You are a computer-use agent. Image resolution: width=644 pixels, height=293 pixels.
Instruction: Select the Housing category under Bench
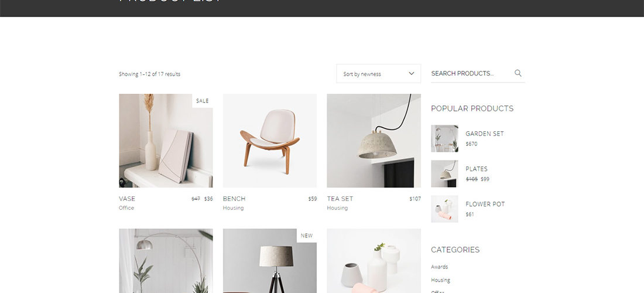[x=233, y=208]
